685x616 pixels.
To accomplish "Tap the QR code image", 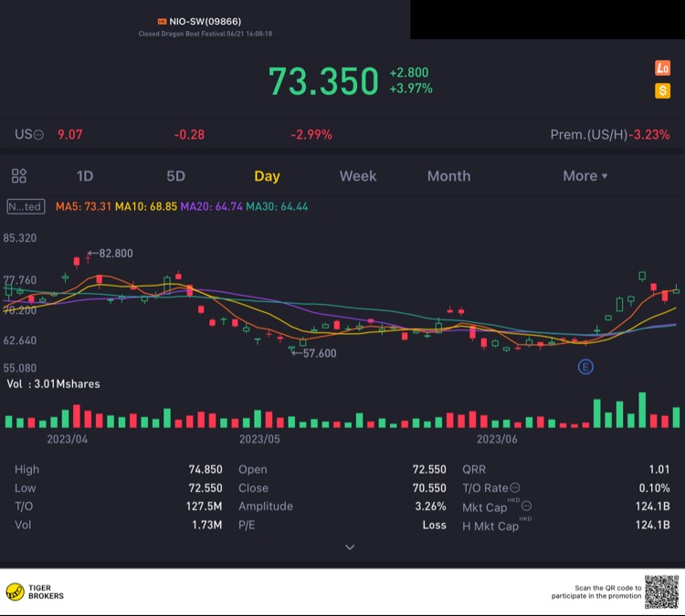I will (x=661, y=592).
